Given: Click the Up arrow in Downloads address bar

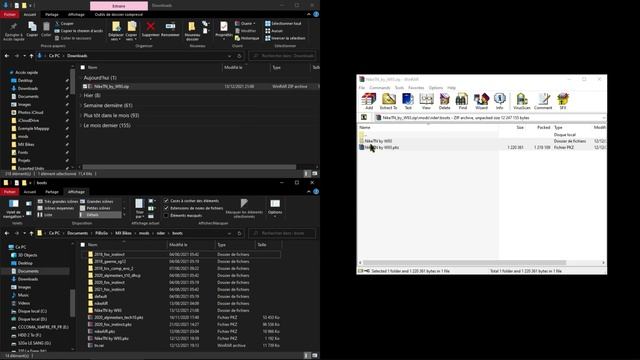Looking at the screenshot, I should [x=31, y=56].
